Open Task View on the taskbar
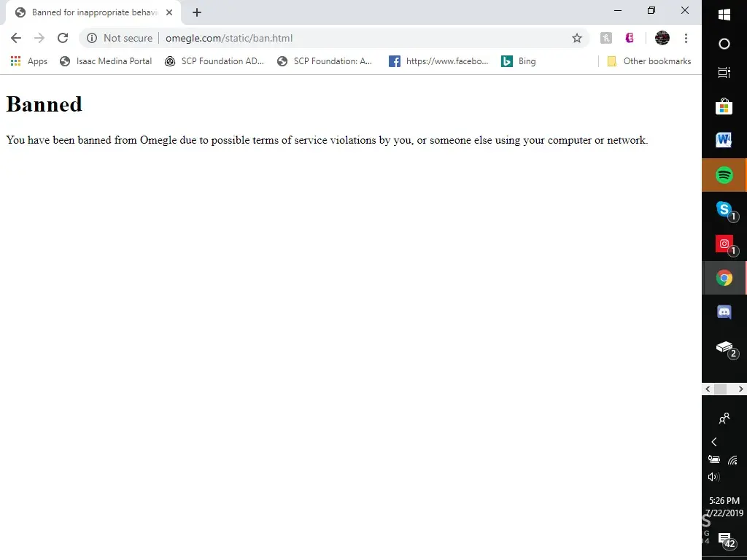The height and width of the screenshot is (560, 747). [724, 72]
